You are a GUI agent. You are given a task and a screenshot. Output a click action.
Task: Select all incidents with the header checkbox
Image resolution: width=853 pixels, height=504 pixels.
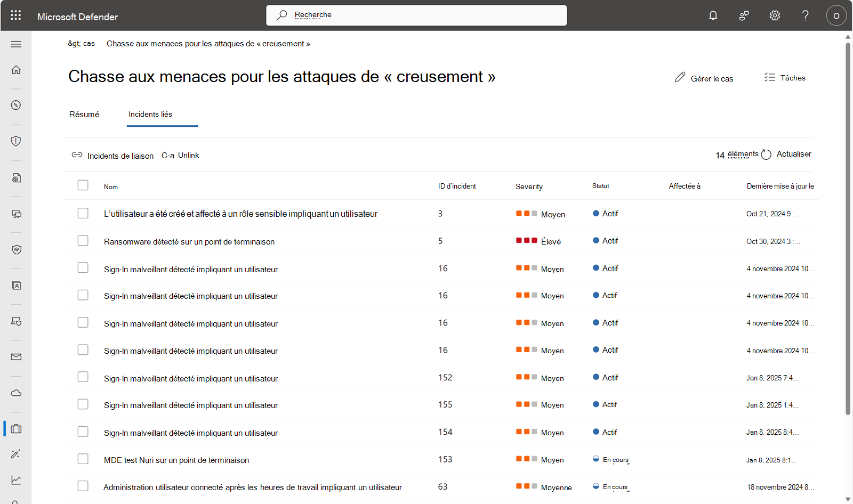click(x=83, y=185)
